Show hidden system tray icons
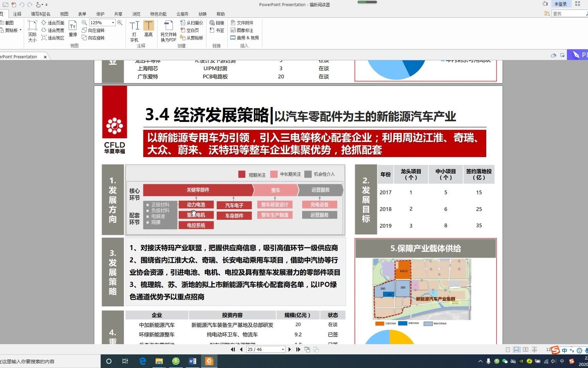Viewport: 588px width, 368px height. (480, 361)
